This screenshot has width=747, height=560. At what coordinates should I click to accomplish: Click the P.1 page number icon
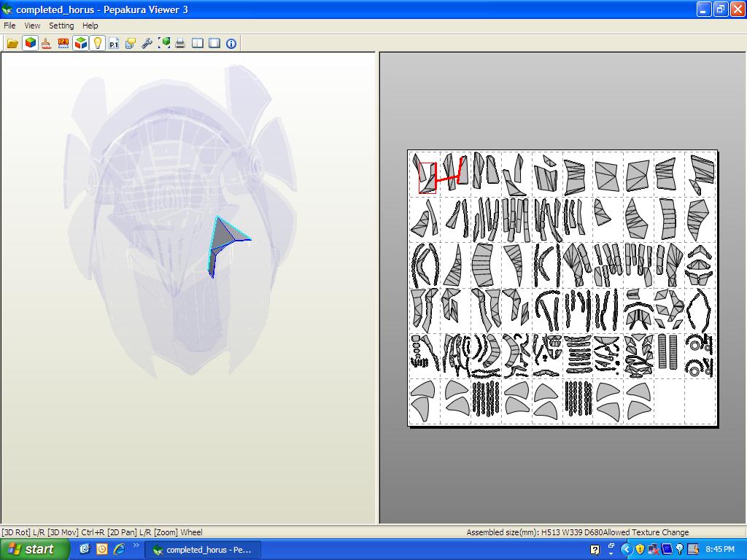tap(113, 43)
